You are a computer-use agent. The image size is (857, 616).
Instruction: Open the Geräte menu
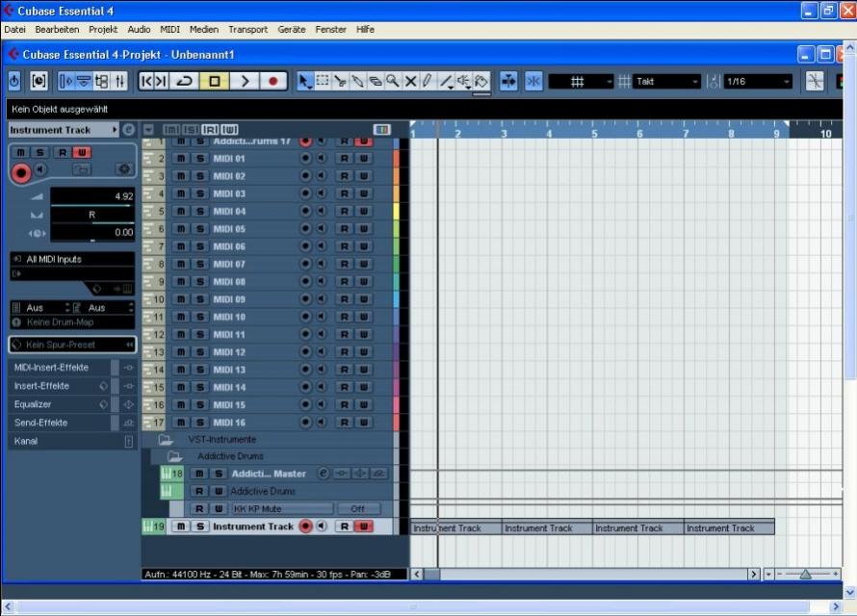coord(292,30)
